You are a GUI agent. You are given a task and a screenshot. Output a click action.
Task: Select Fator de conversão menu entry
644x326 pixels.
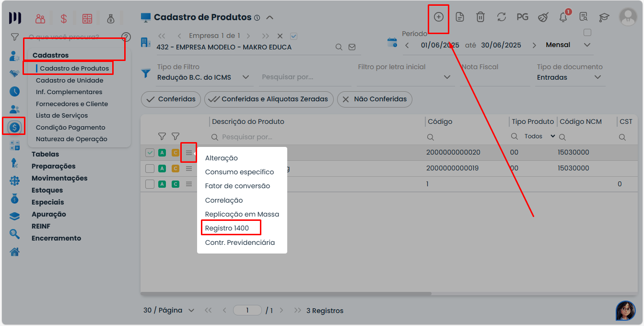click(x=238, y=186)
